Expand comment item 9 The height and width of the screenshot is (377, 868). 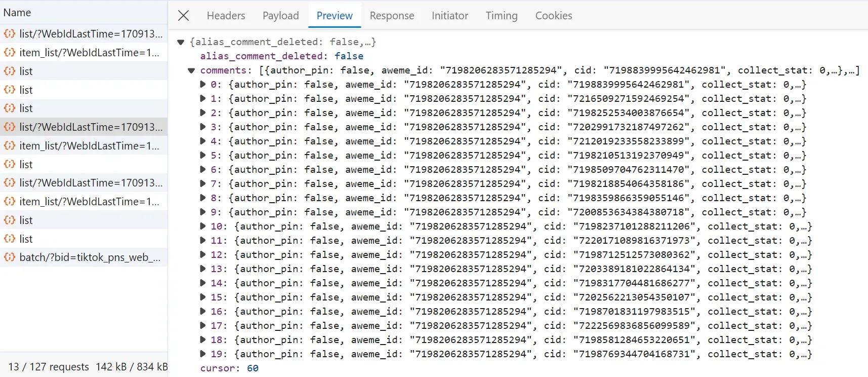coord(203,212)
